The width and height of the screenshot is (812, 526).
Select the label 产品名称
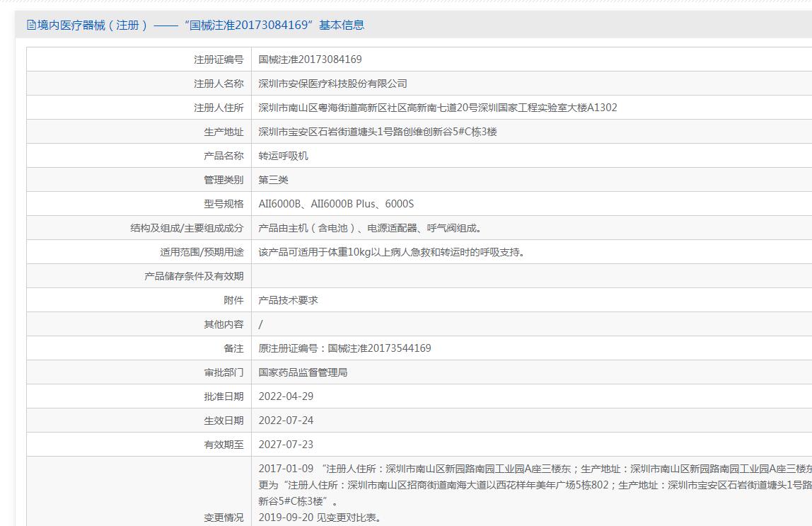(x=224, y=156)
